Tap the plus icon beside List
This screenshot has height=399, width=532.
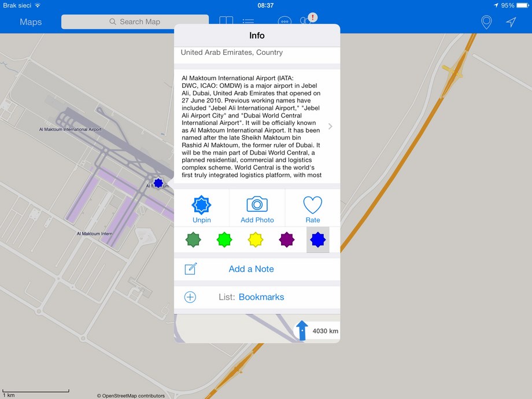190,297
